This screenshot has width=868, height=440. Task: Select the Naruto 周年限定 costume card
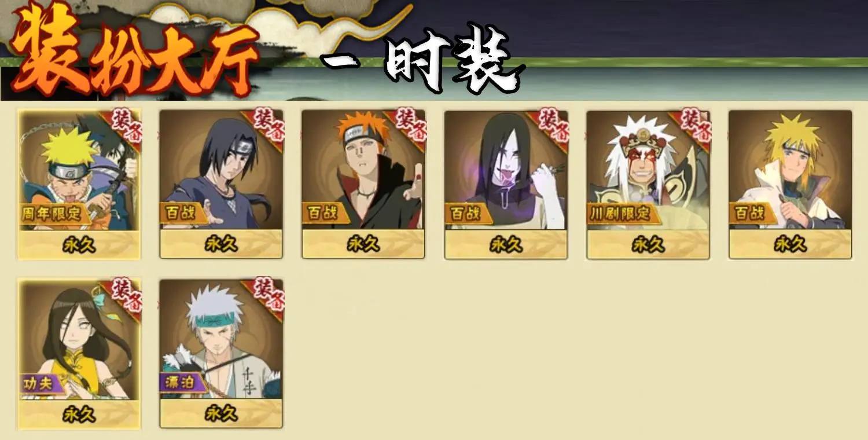coord(79,184)
